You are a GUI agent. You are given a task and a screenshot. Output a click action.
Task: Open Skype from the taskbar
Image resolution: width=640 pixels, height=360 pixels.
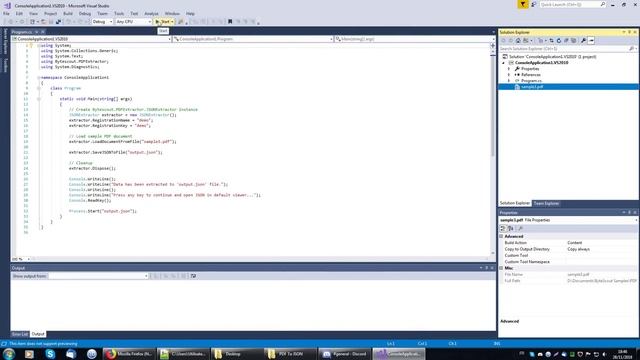(x=50, y=354)
